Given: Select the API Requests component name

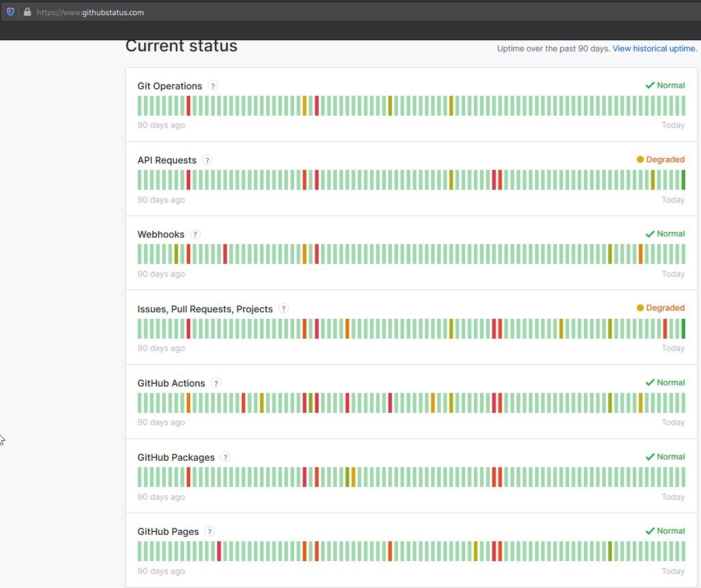Looking at the screenshot, I should [167, 160].
